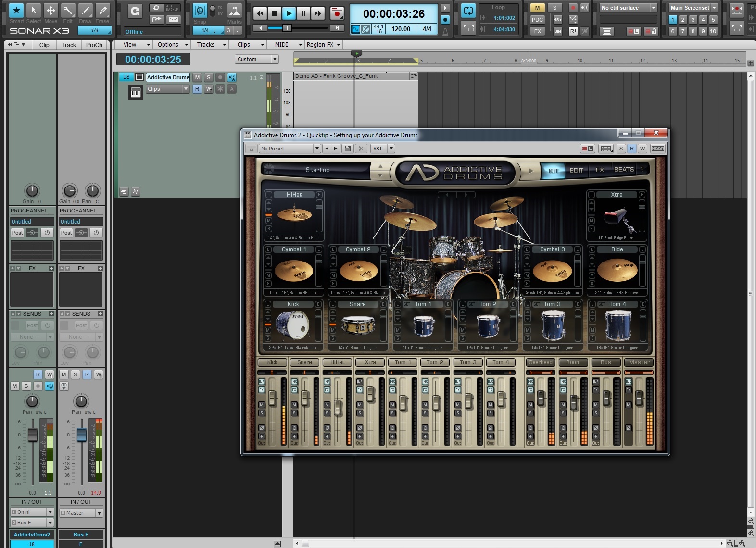Open the Main Screenset dropdown
This screenshot has height=548, width=756.
pyautogui.click(x=693, y=8)
